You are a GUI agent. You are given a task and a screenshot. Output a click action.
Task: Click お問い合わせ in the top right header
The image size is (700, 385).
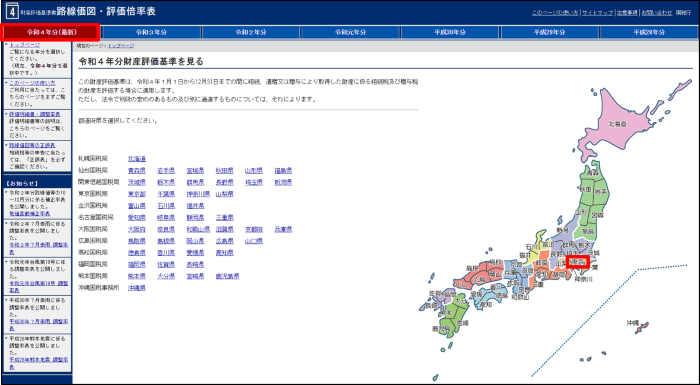click(x=656, y=13)
